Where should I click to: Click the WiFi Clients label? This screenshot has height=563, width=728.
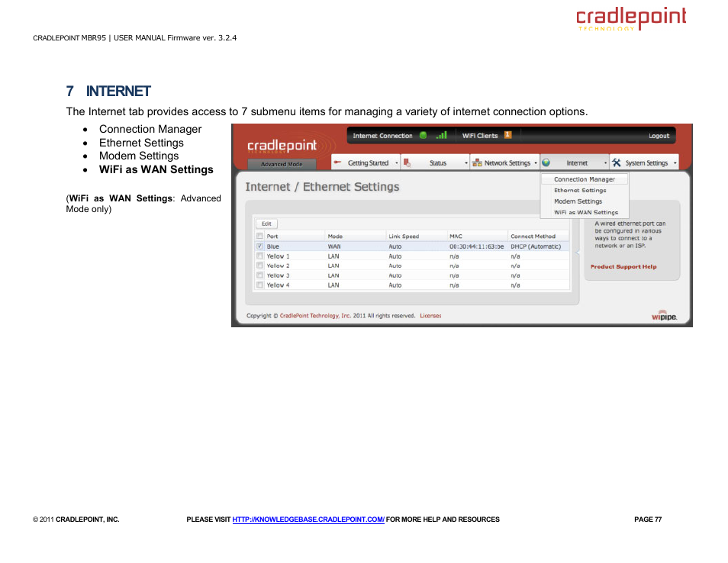479,136
